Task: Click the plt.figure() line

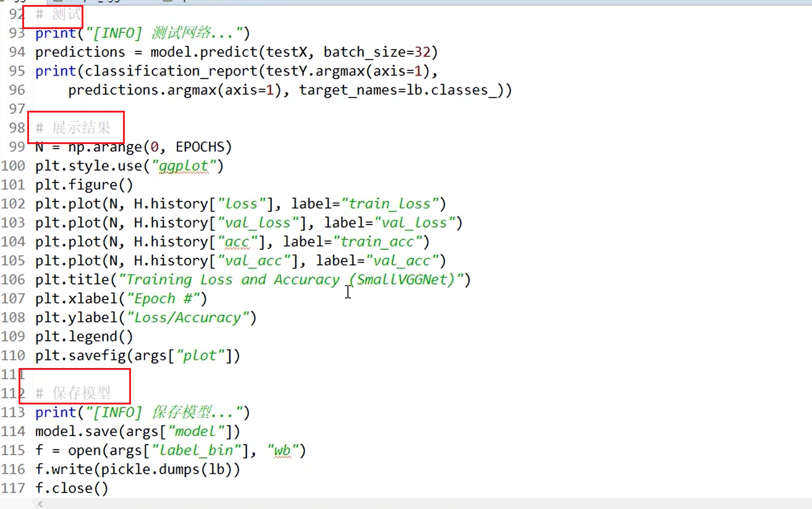Action: [x=85, y=185]
